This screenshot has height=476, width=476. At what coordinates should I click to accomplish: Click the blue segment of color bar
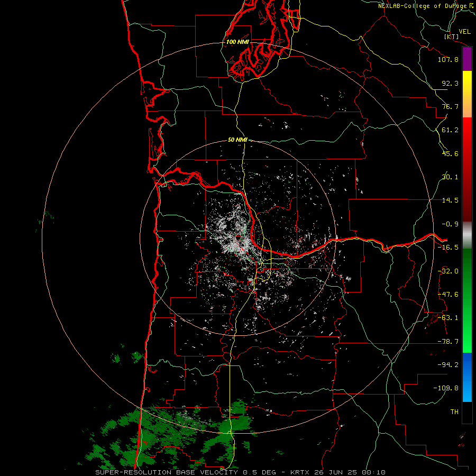[x=467, y=377]
